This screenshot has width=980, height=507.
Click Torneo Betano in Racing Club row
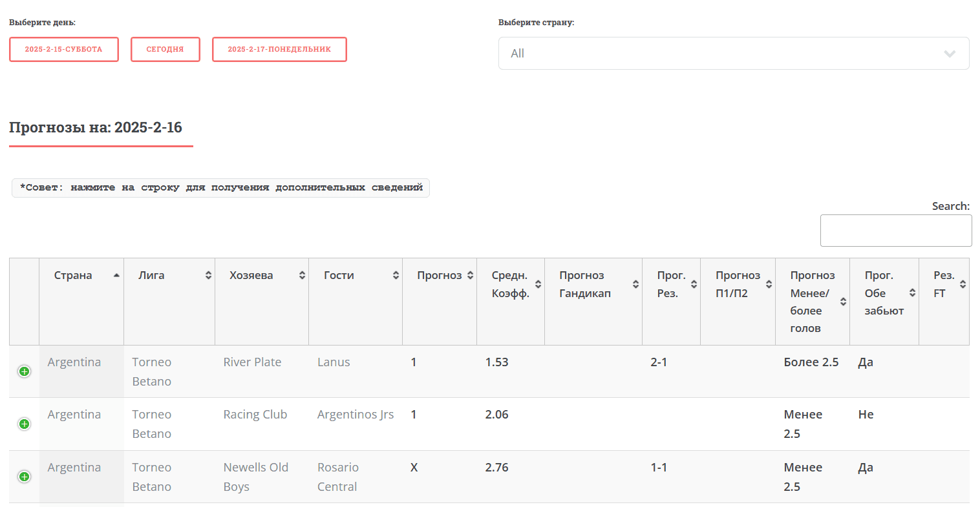point(152,424)
